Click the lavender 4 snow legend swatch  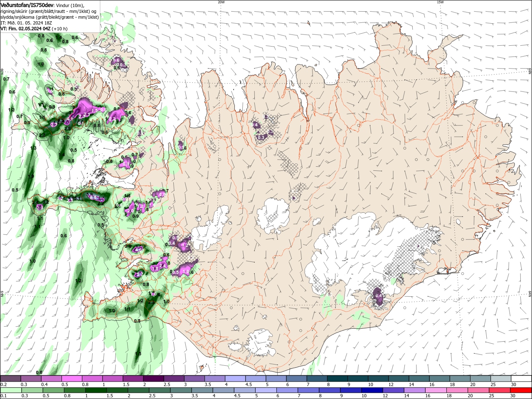pos(235,379)
